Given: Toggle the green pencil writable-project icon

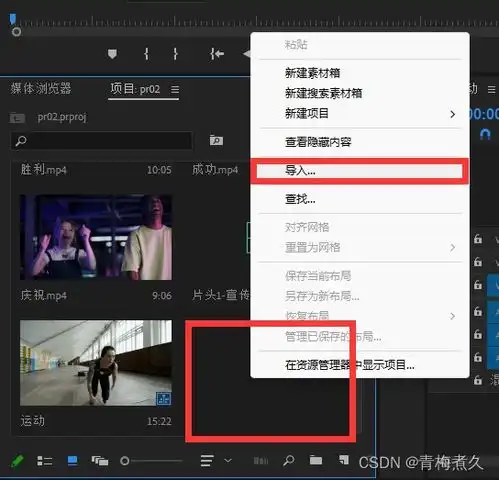Looking at the screenshot, I should (x=17, y=461).
